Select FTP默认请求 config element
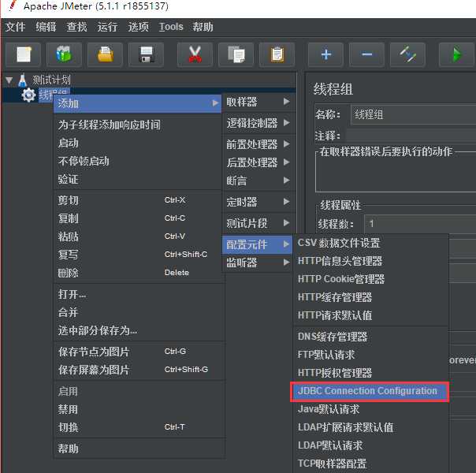 [x=371, y=355]
